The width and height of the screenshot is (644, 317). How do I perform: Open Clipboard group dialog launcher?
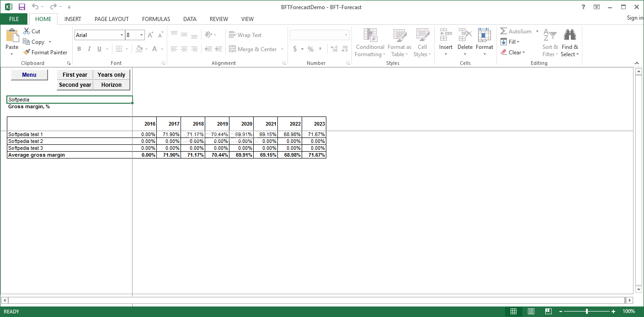(x=69, y=63)
